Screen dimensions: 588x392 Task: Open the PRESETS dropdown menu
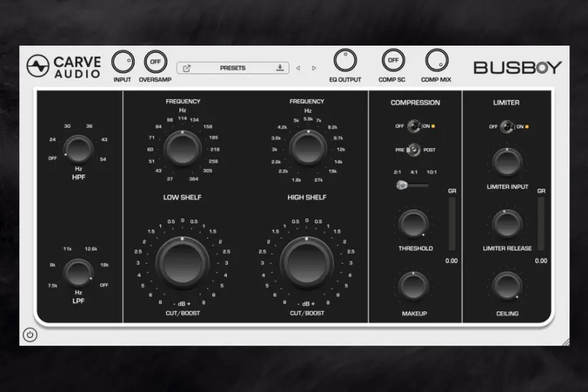(232, 68)
